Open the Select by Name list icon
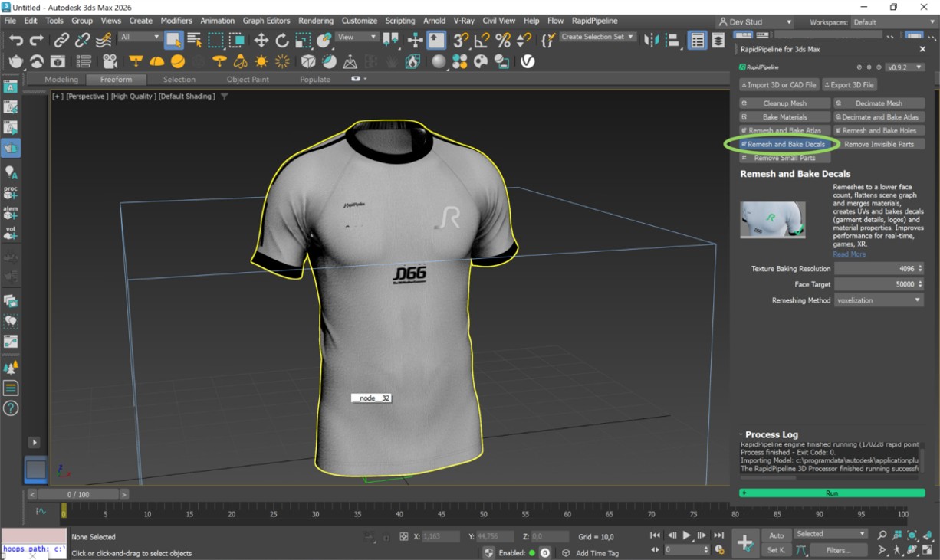This screenshot has height=560, width=940. [x=195, y=41]
